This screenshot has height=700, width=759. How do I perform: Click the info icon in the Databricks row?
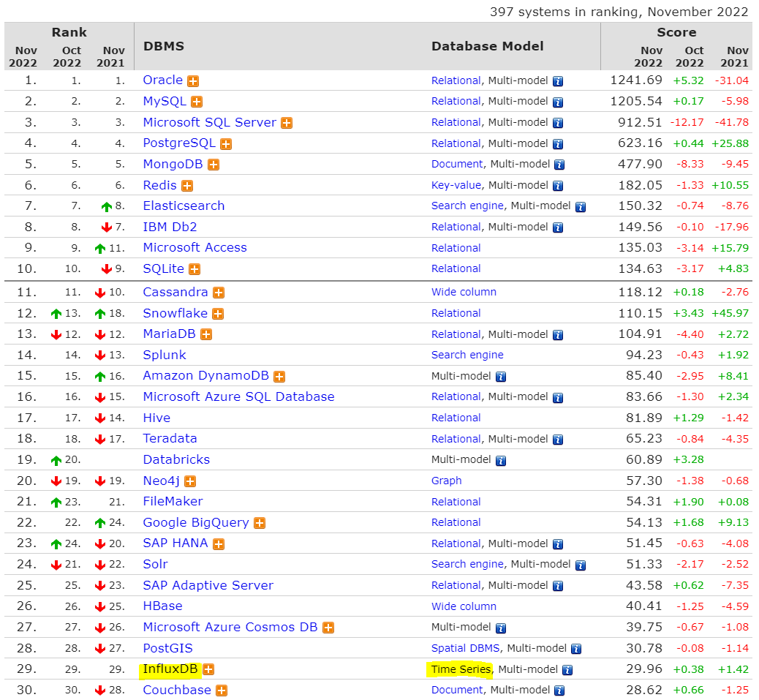[501, 461]
